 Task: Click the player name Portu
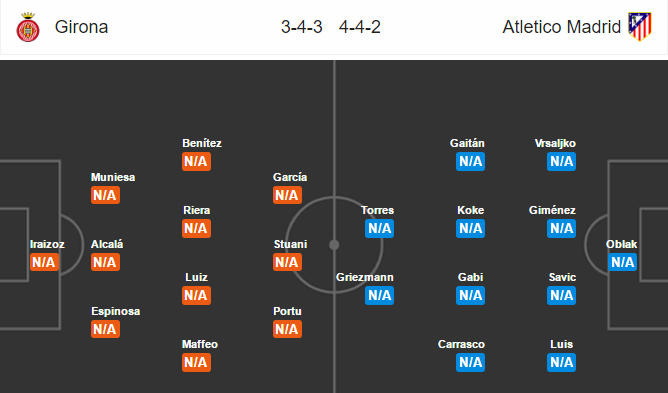[287, 311]
